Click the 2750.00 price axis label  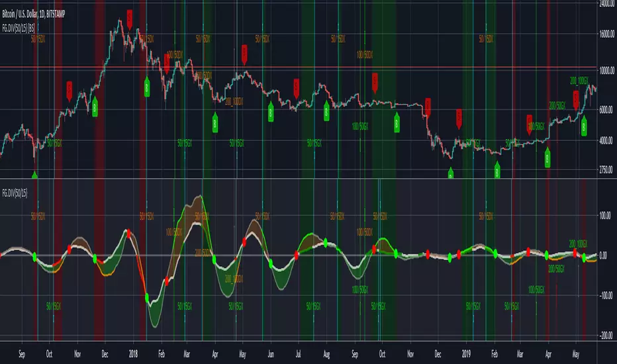coord(606,170)
